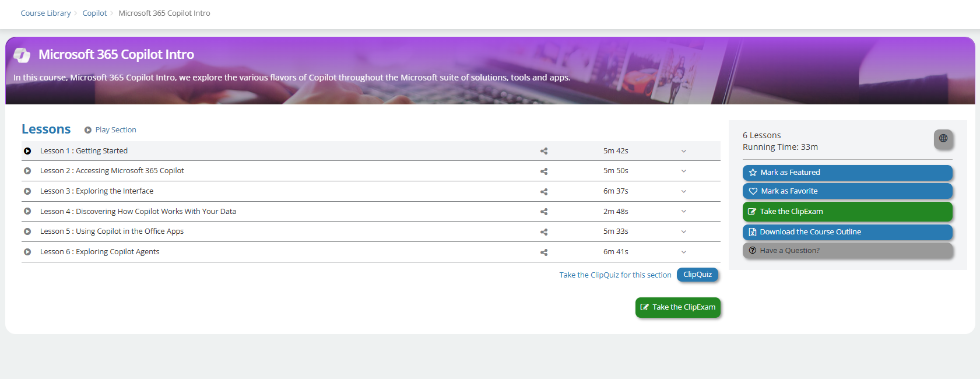
Task: Click play icon for Lesson 2
Action: (27, 171)
